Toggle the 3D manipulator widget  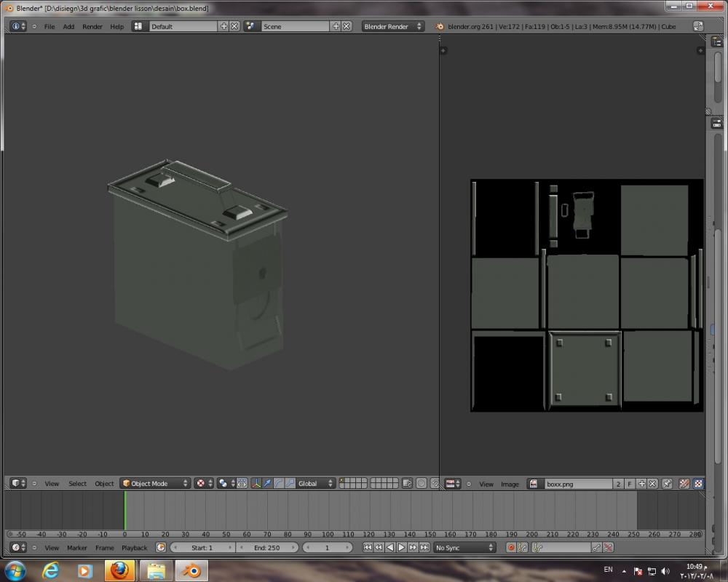[x=256, y=483]
